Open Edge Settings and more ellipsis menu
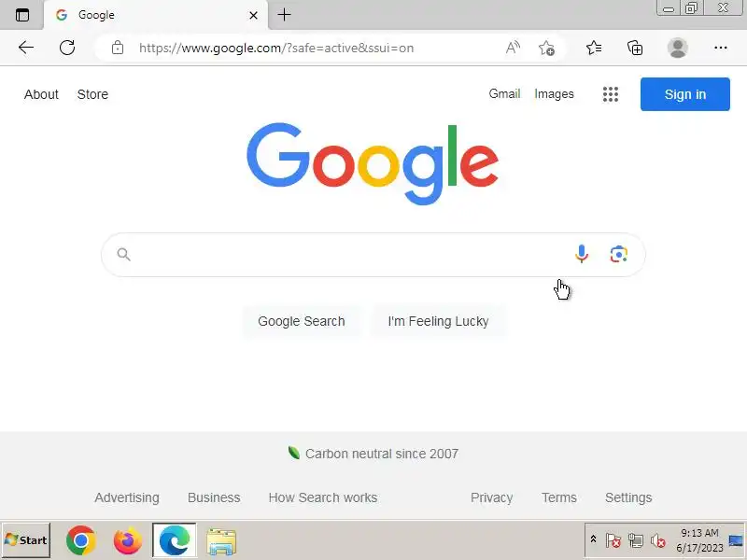 pos(720,48)
